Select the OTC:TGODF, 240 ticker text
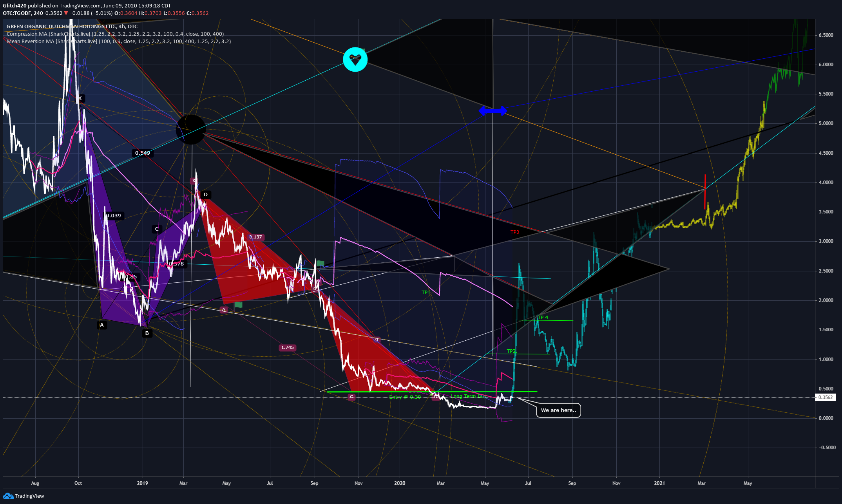The height and width of the screenshot is (504, 842). point(23,13)
